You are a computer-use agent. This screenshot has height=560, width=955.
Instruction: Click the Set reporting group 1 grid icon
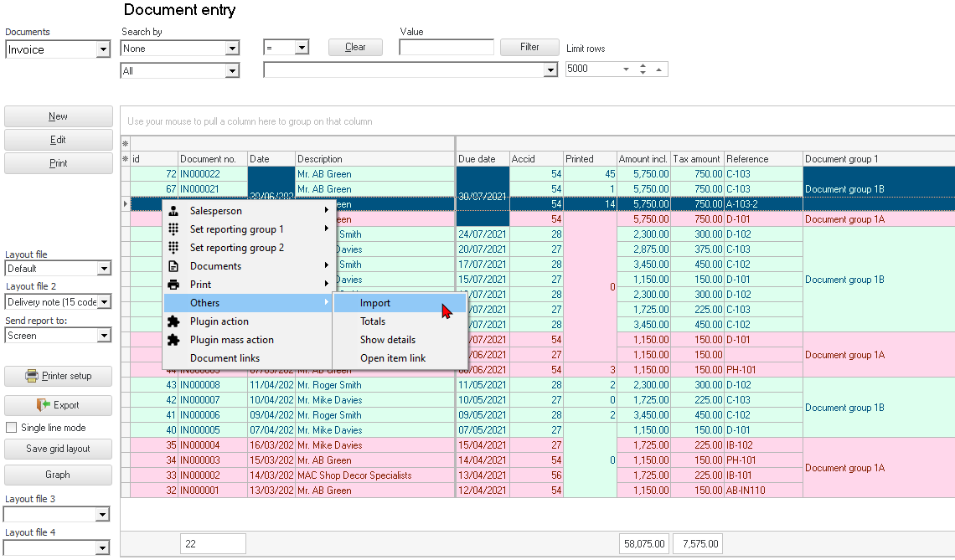click(173, 229)
